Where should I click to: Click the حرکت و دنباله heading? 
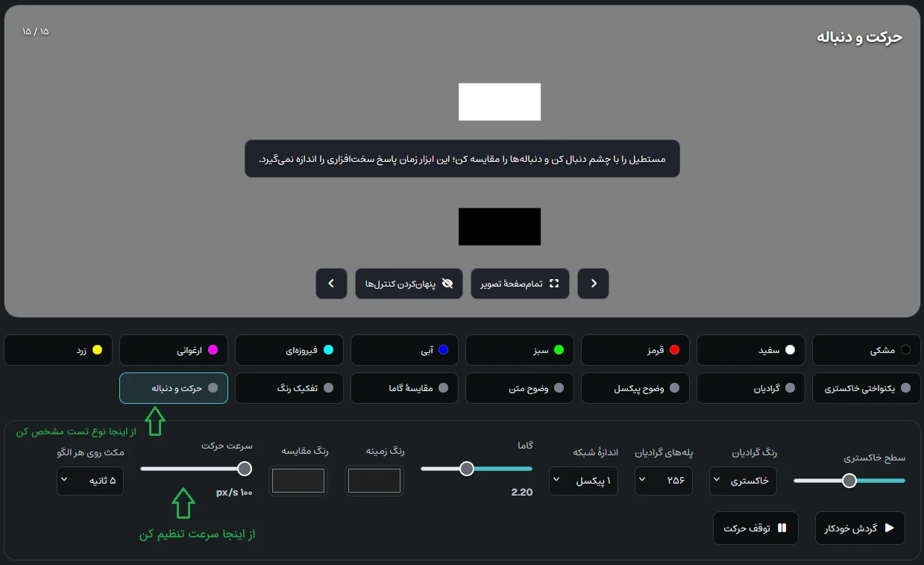coord(859,37)
